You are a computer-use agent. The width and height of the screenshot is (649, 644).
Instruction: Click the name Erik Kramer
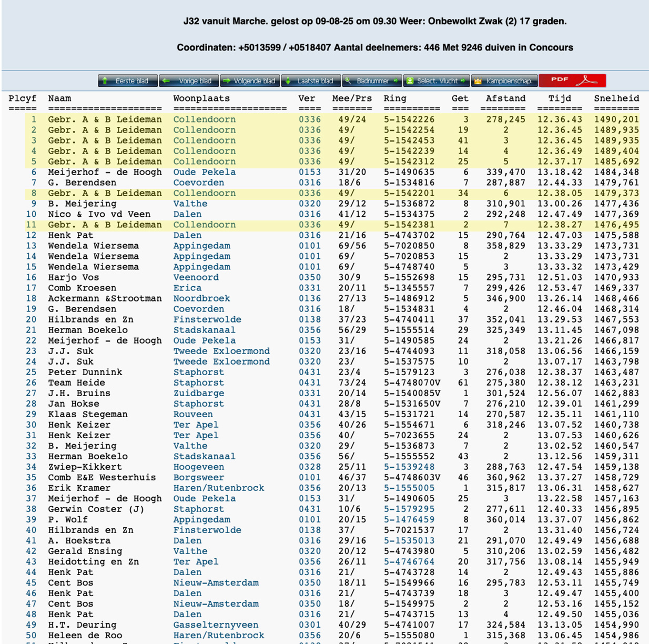click(79, 488)
